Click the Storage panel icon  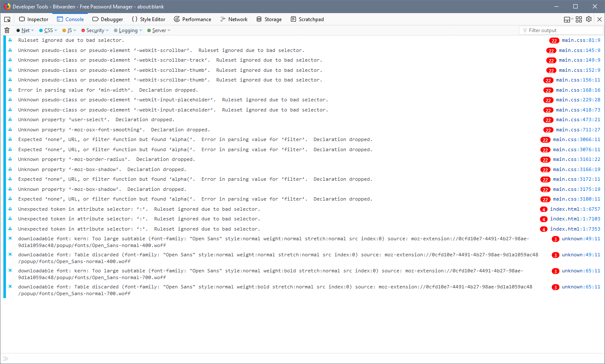[258, 19]
